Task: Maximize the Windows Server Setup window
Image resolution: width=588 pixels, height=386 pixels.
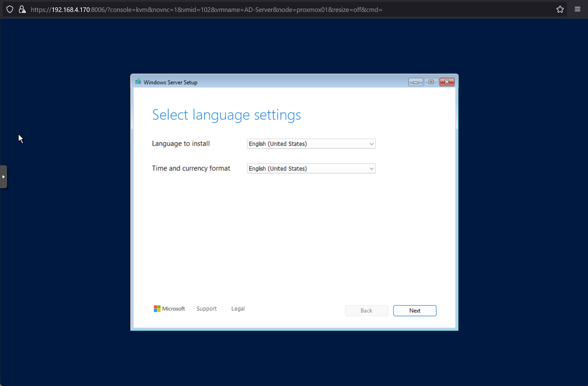Action: click(x=431, y=82)
